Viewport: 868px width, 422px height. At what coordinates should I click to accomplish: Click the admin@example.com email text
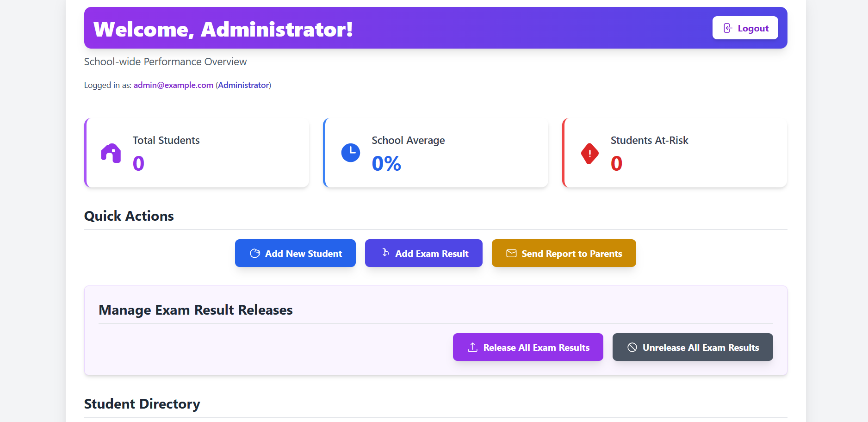(174, 85)
